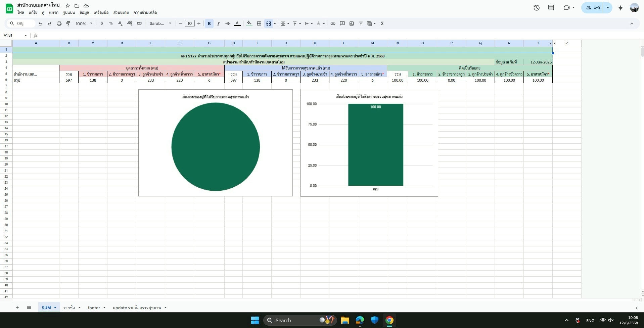Redo the last action

[x=50, y=24]
